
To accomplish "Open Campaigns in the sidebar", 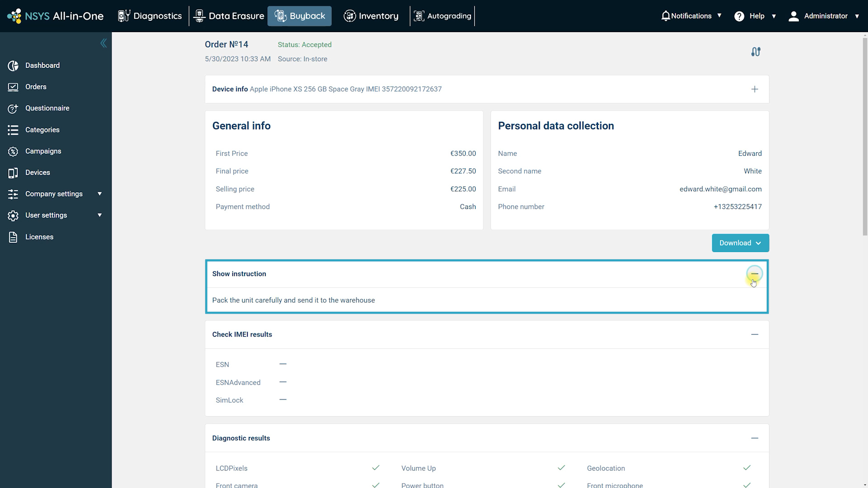I will pos(43,151).
